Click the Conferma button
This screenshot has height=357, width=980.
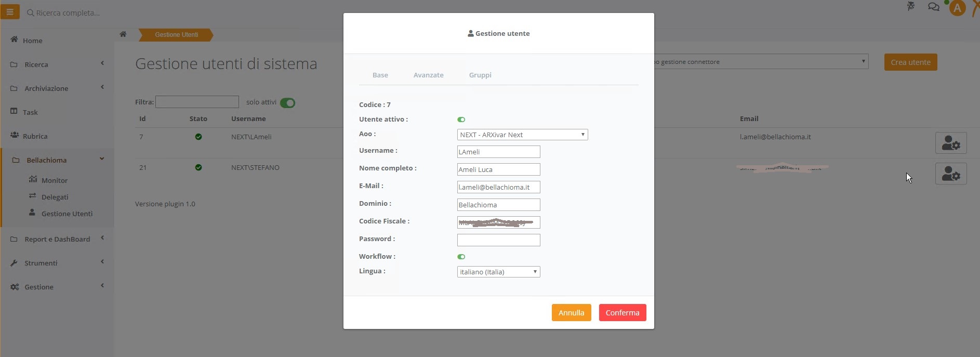tap(623, 312)
